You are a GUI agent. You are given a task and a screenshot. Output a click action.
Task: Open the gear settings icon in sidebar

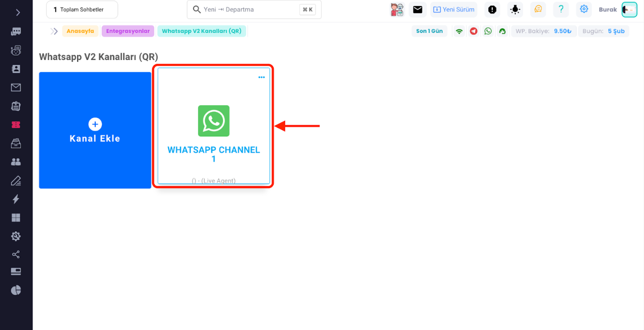click(16, 236)
